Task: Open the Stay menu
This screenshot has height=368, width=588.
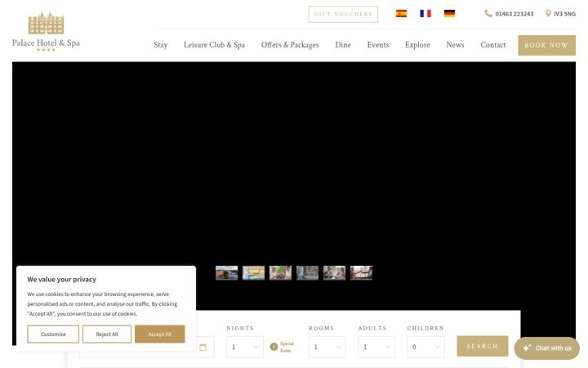Action: coord(161,45)
